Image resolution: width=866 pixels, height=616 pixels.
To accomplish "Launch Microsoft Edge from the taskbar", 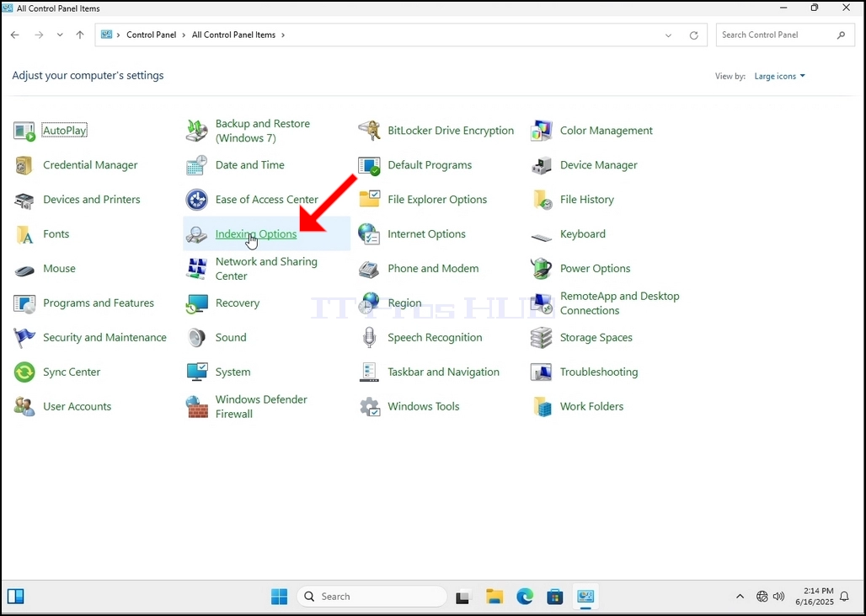I will (x=525, y=597).
